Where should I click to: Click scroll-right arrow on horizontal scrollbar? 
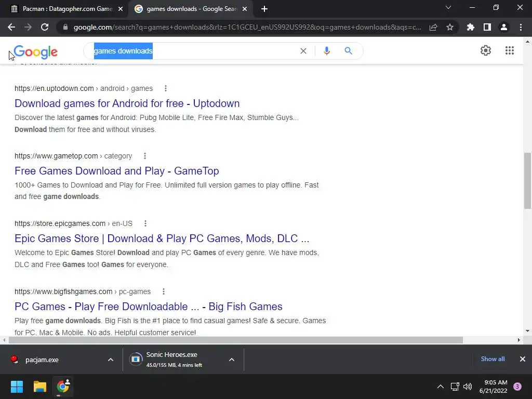(x=519, y=340)
